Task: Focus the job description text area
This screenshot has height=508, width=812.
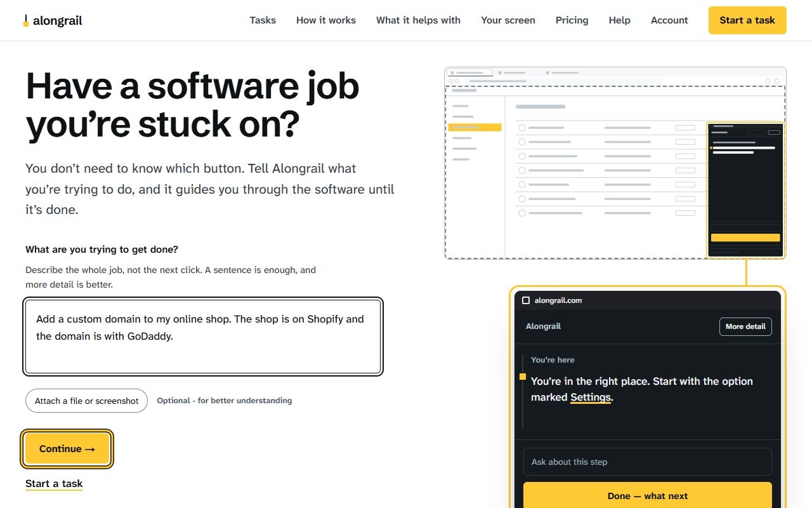Action: click(x=203, y=337)
